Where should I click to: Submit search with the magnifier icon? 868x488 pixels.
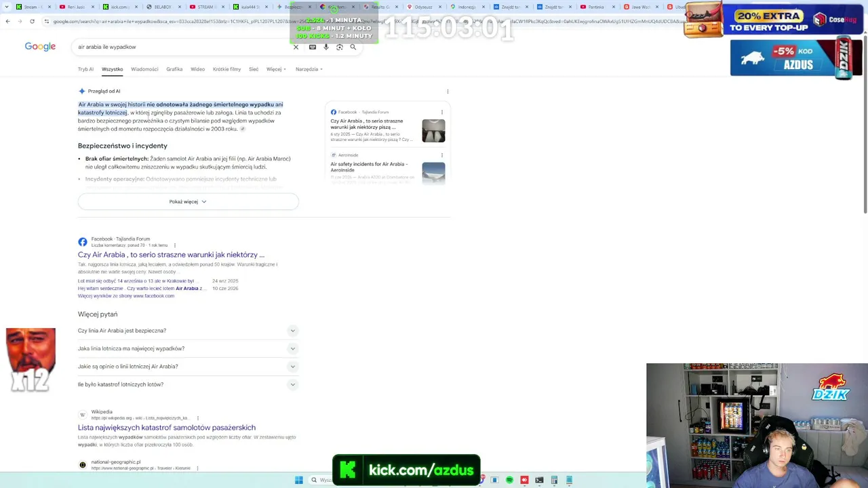click(x=353, y=47)
